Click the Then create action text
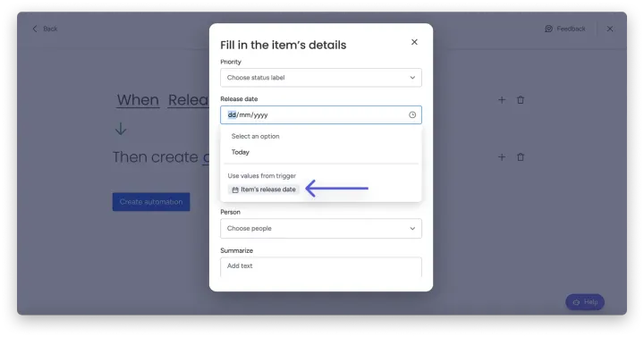The height and width of the screenshot is (337, 644). [x=156, y=156]
